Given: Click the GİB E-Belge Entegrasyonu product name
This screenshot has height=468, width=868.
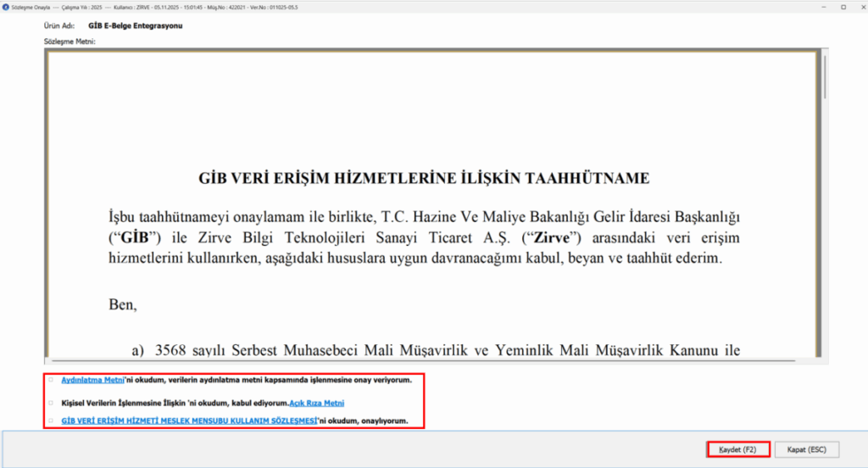Looking at the screenshot, I should (x=135, y=25).
